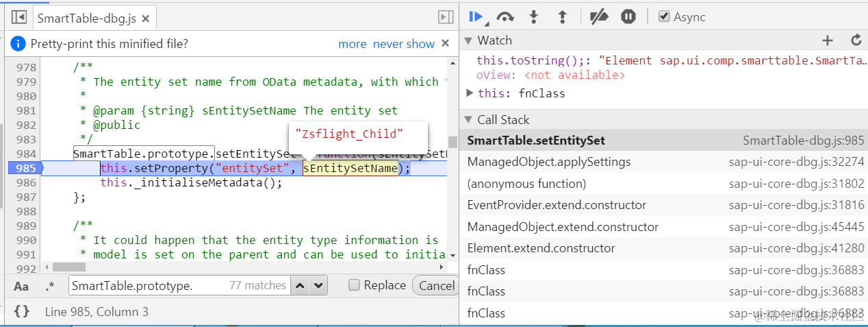Toggle the Async checkbox
This screenshot has height=327, width=868.
663,16
